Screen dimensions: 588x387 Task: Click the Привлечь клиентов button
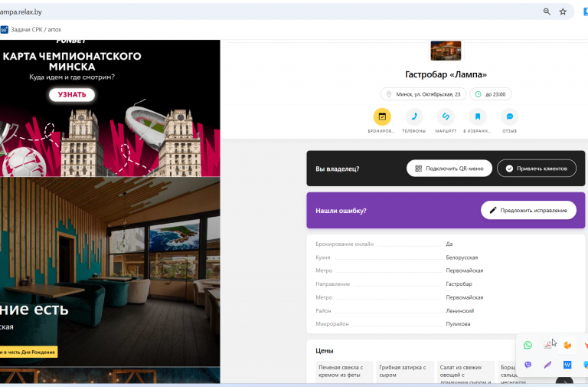(536, 169)
